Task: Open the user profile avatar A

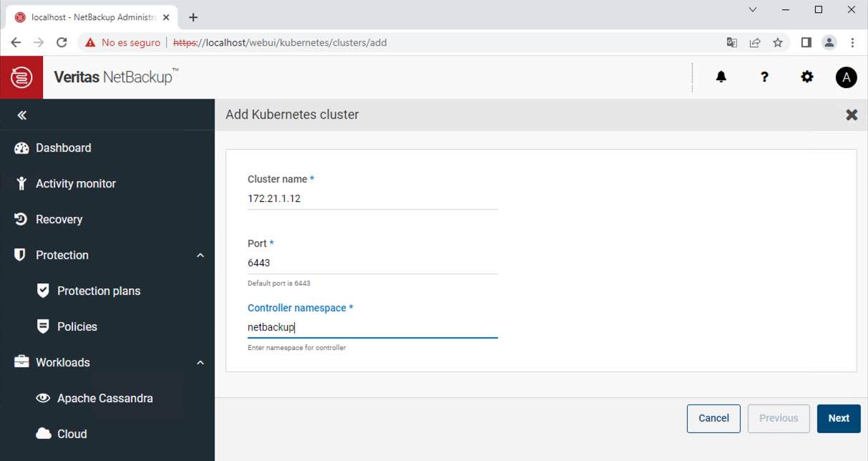Action: (847, 77)
